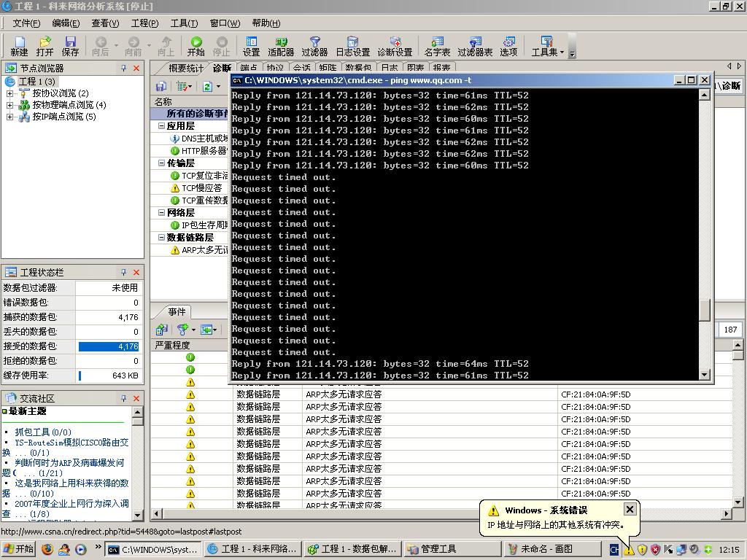Expand the 按协议浏览 tree node
This screenshot has width=747, height=560.
[10, 93]
